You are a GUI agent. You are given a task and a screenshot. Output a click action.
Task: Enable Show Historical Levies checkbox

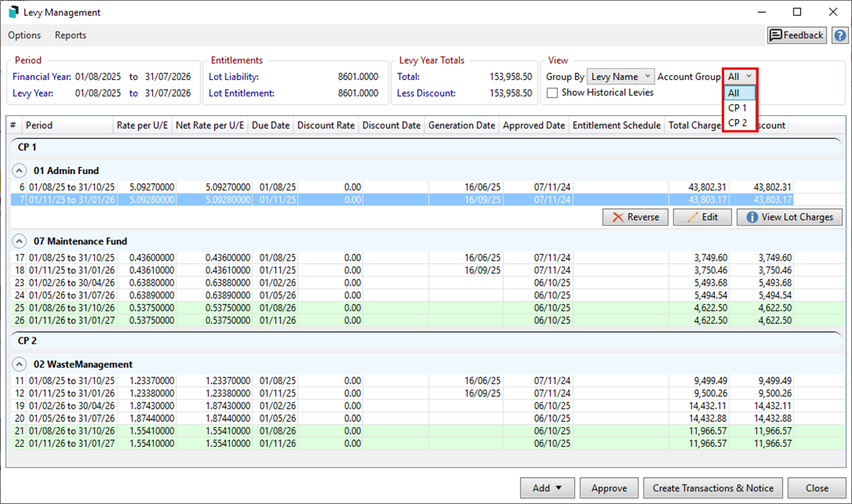click(553, 93)
